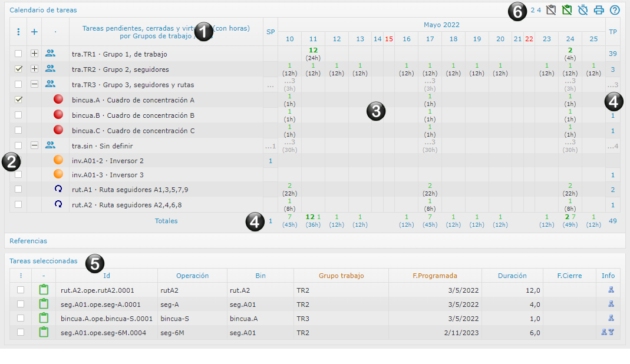Expand the tra.TR2 Grupo 2 row
The image size is (630, 364).
pos(34,69)
